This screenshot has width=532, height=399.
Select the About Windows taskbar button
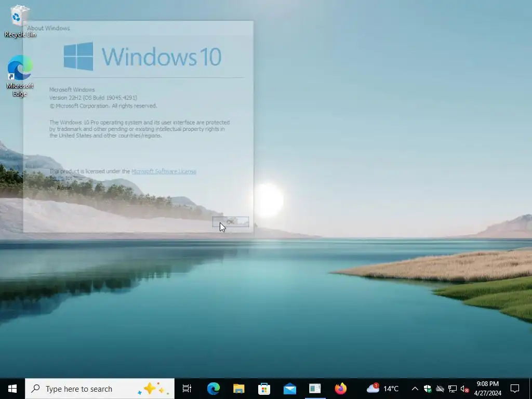pos(315,389)
